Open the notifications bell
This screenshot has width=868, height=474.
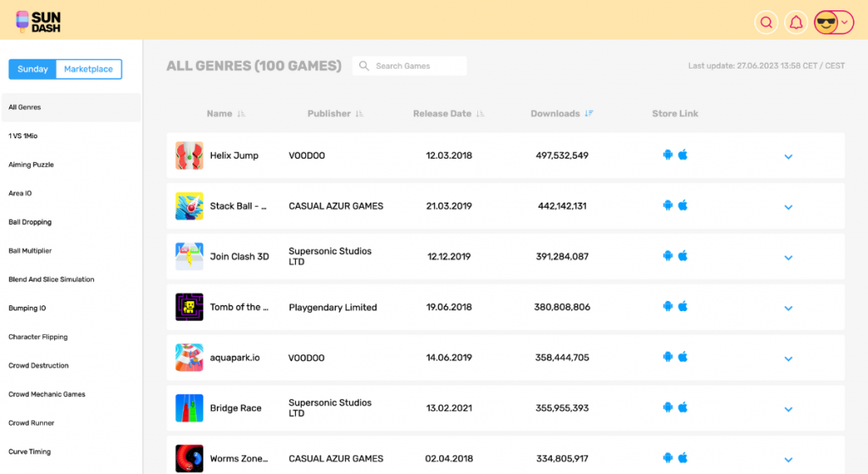click(x=795, y=23)
